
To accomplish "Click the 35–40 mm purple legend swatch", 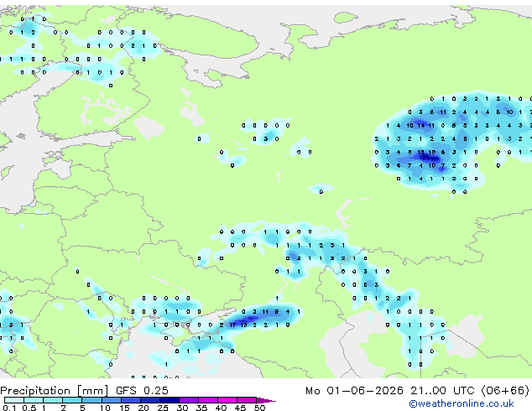I will pyautogui.click(x=208, y=400).
